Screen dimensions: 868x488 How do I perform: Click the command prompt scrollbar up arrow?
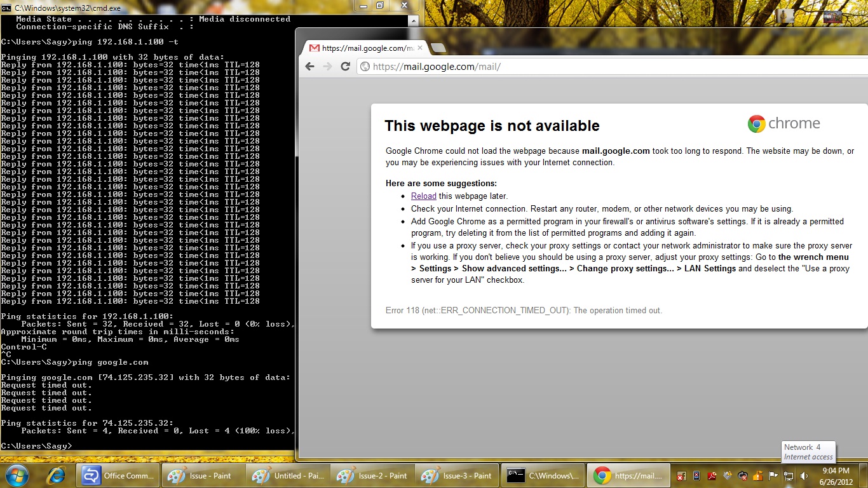414,19
